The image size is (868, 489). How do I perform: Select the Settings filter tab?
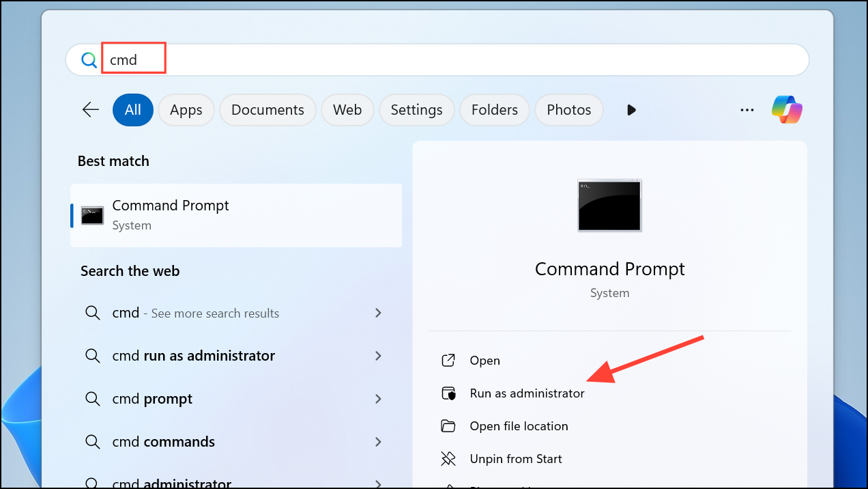[416, 110]
